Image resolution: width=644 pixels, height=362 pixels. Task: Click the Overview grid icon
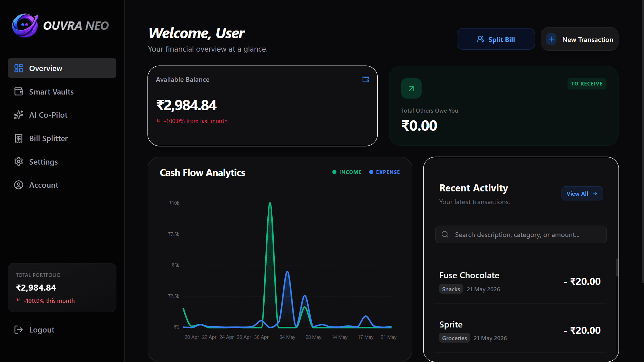[x=18, y=68]
